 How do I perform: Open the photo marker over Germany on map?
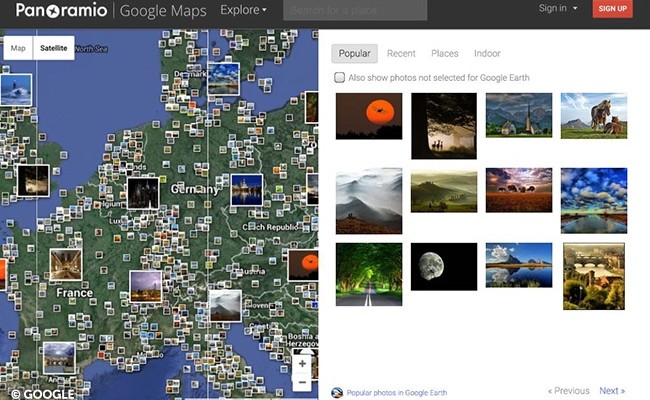coord(143,191)
